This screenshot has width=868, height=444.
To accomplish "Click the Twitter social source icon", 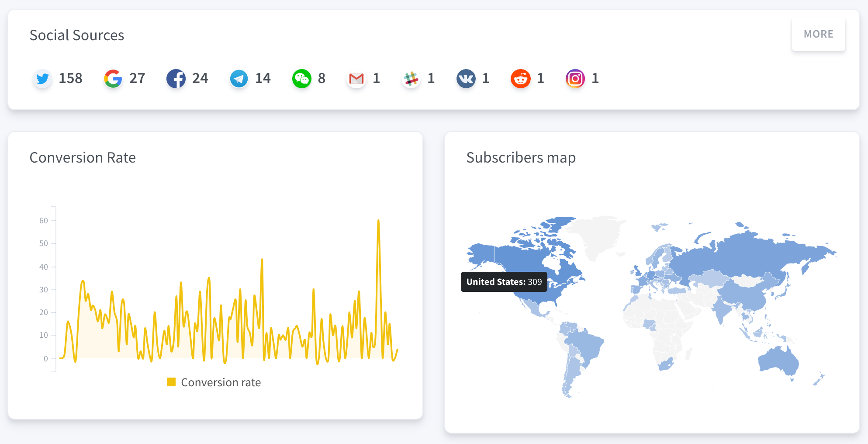I will [x=42, y=79].
